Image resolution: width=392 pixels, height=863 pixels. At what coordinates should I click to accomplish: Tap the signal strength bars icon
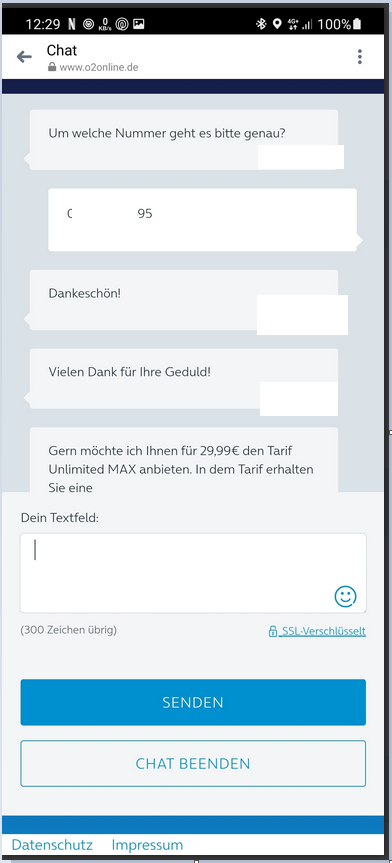(307, 24)
